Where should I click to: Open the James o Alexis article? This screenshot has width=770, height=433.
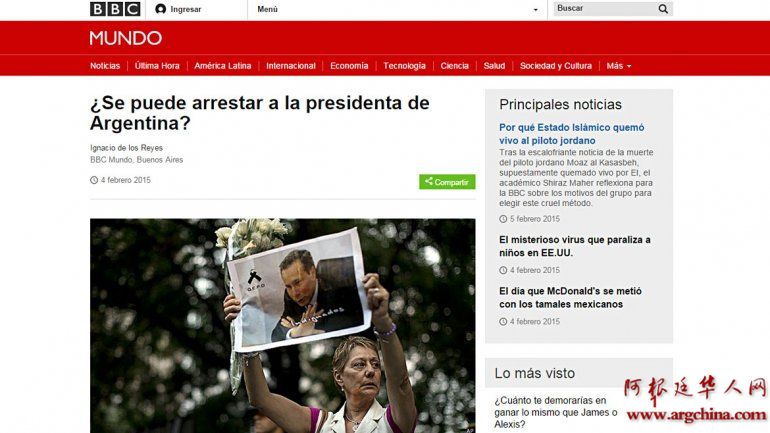coord(555,412)
